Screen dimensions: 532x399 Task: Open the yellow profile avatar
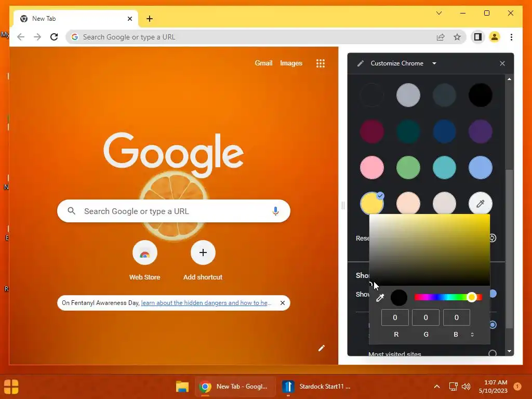click(495, 37)
